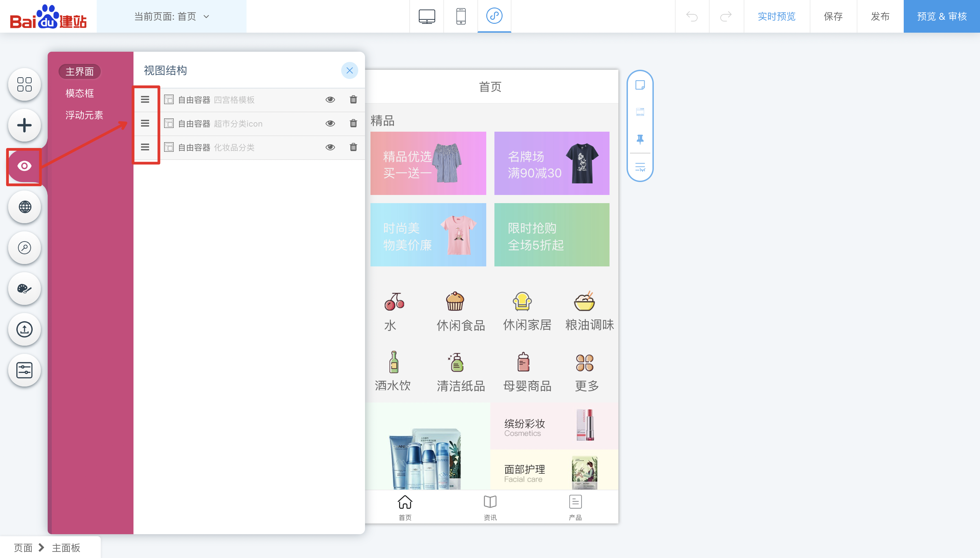Select the 模态框 tab

[79, 93]
